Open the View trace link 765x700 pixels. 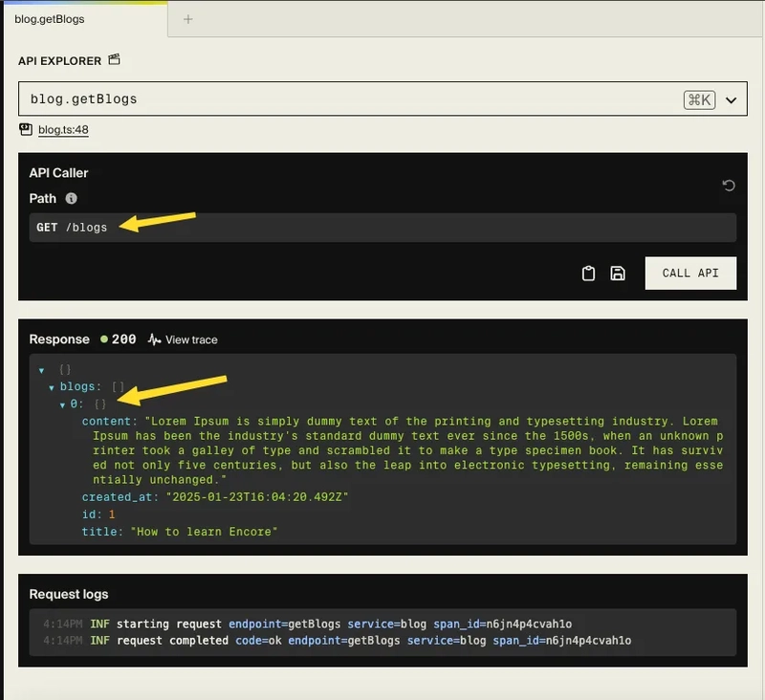[191, 339]
